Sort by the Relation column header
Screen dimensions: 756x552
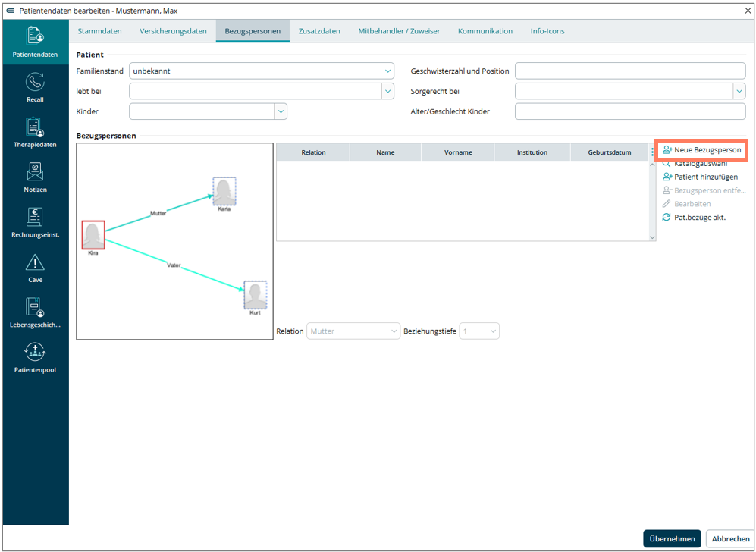(x=313, y=152)
